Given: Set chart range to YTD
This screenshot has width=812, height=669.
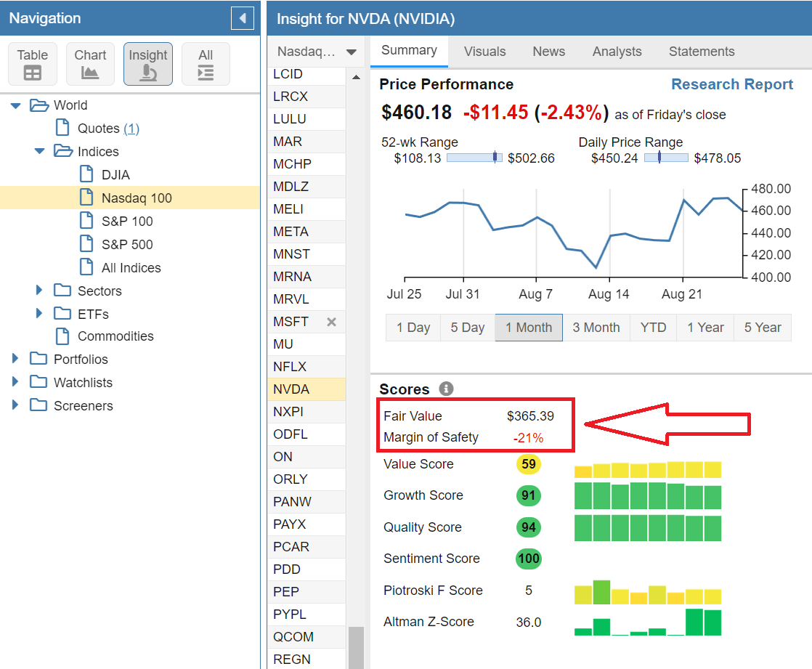Looking at the screenshot, I should tap(653, 328).
